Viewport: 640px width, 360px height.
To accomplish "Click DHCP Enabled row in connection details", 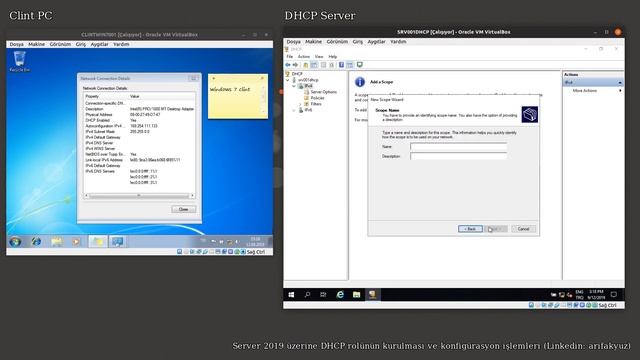I will pyautogui.click(x=139, y=121).
